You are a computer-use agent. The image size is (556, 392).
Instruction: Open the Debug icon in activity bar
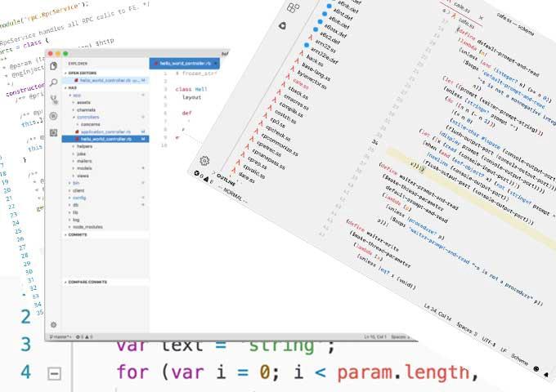click(x=53, y=116)
